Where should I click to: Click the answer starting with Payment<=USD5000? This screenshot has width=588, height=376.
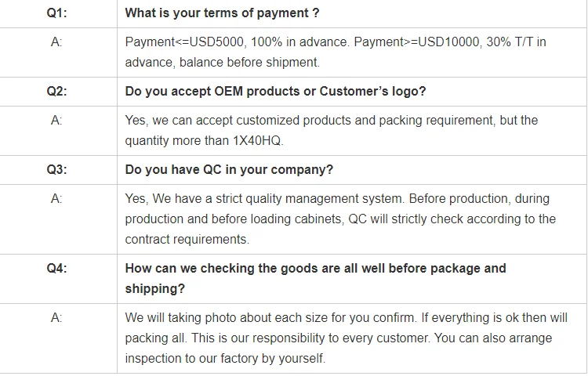coord(336,52)
